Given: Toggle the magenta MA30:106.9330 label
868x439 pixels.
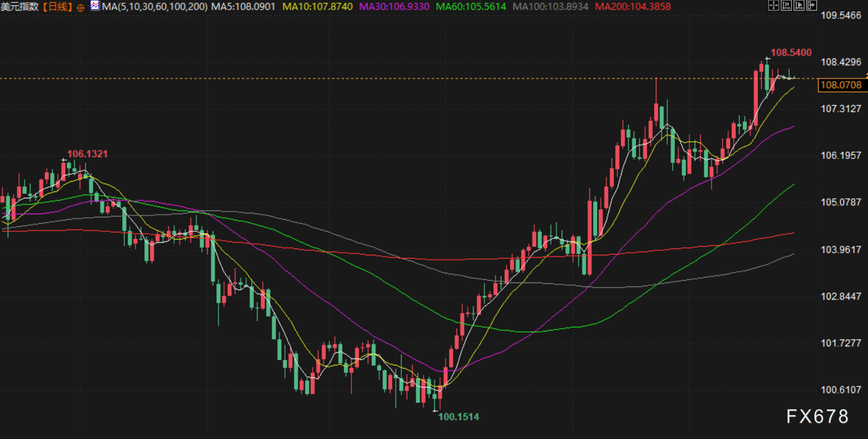Looking at the screenshot, I should [x=394, y=7].
